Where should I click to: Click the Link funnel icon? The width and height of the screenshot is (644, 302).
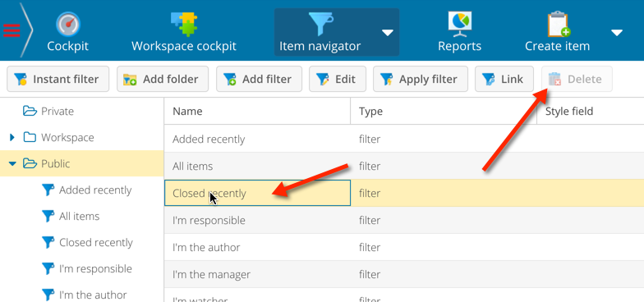point(488,79)
